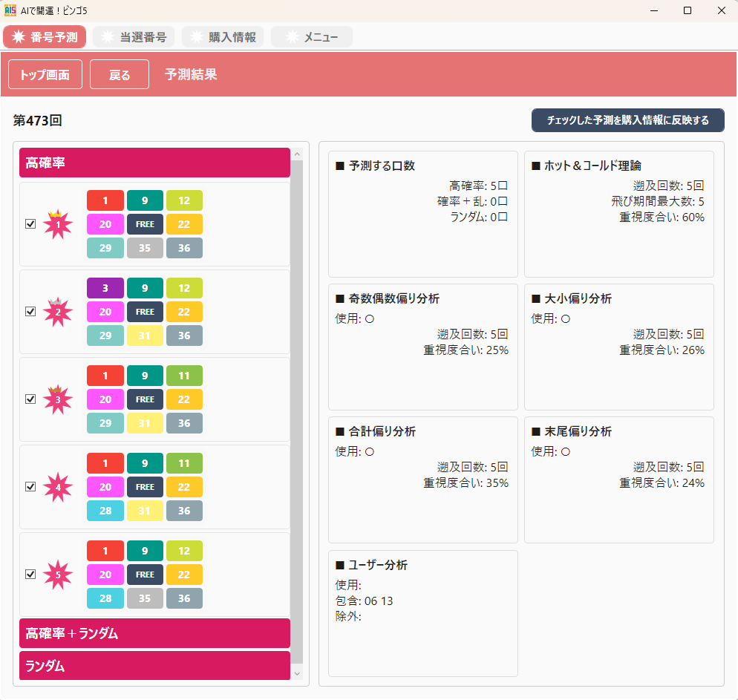Uncheck the prediction 4 checkbox
Image resolution: width=738 pixels, height=700 pixels.
[30, 486]
